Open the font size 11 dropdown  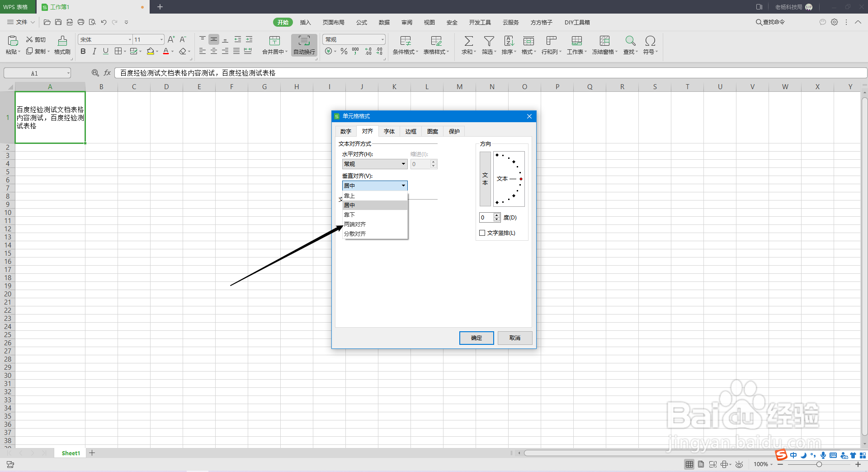pos(161,39)
